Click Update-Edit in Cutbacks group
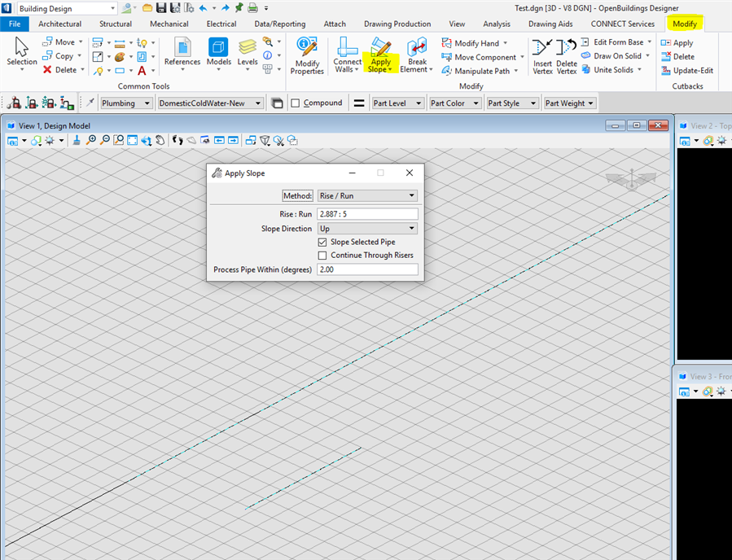 [x=688, y=70]
